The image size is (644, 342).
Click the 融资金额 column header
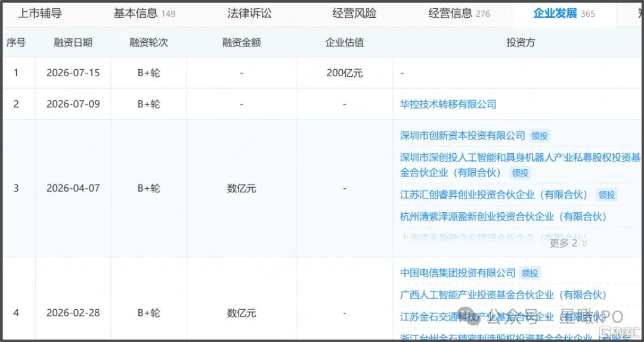point(241,42)
